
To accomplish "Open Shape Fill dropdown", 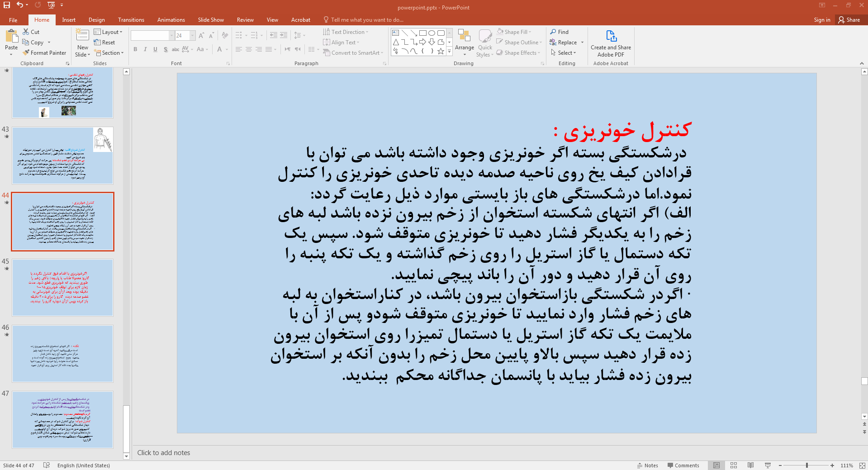I will [514, 32].
